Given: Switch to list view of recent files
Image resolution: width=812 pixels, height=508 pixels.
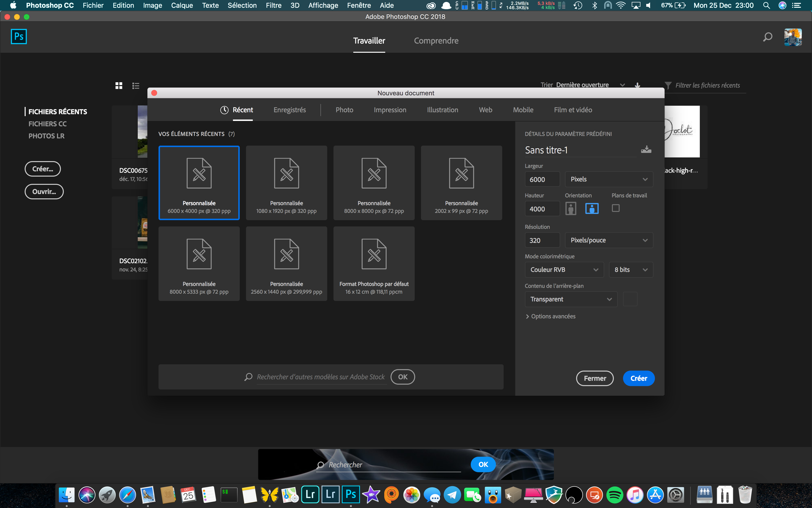Looking at the screenshot, I should [136, 86].
